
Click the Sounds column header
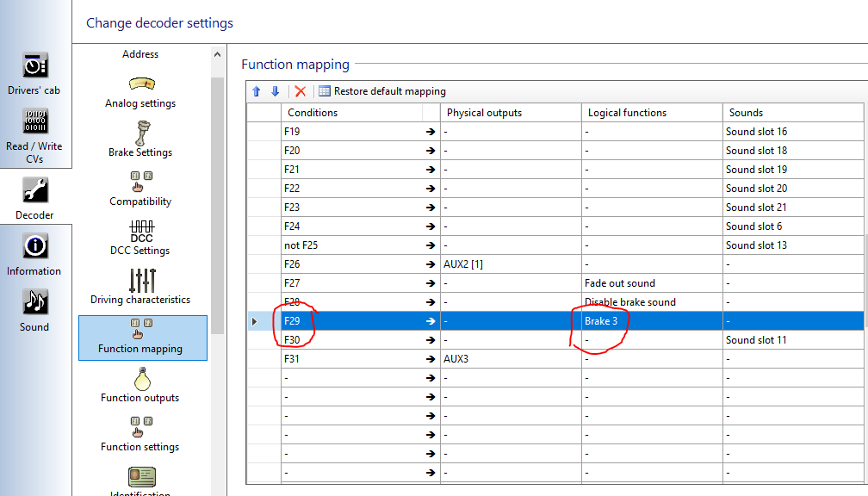793,112
